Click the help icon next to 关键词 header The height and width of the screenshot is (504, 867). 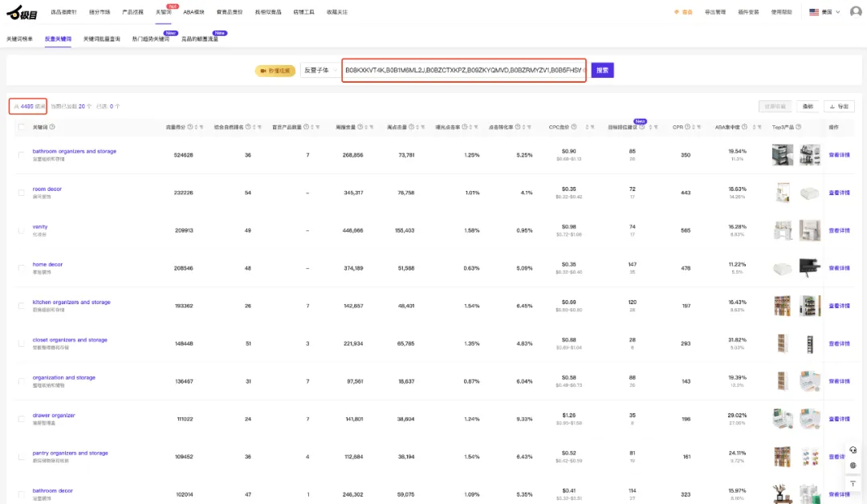pyautogui.click(x=52, y=127)
